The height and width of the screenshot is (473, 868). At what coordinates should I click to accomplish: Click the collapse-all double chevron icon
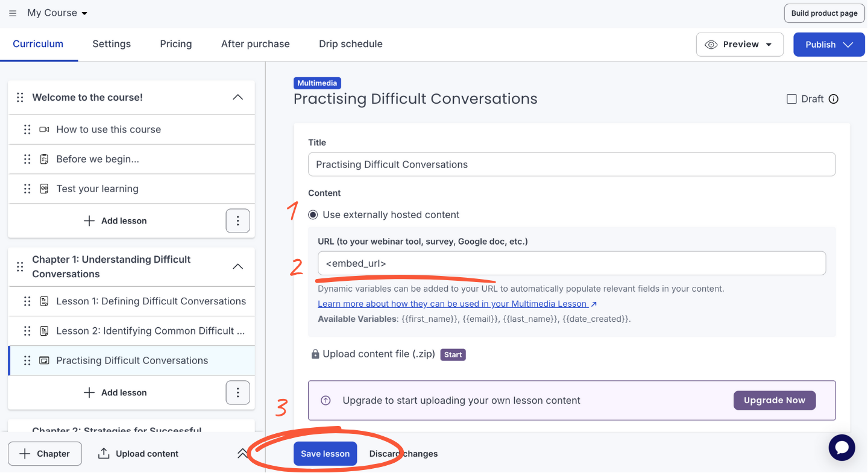(242, 454)
